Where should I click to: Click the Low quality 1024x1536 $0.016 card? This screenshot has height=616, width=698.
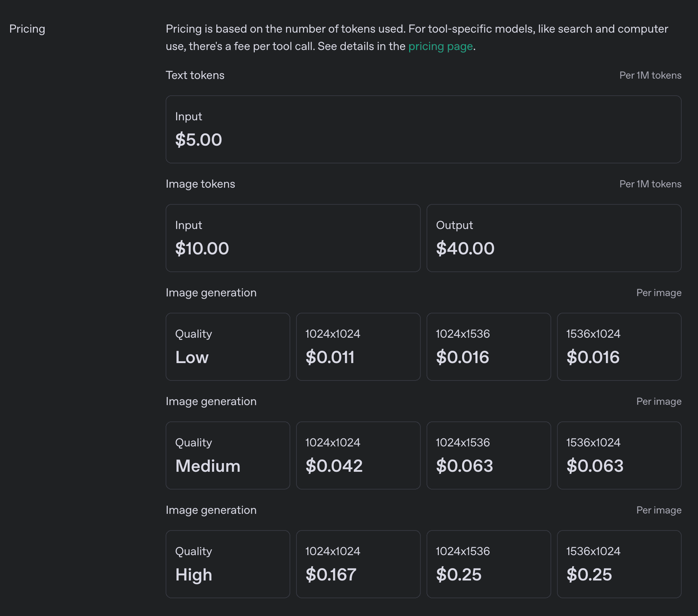(x=489, y=347)
